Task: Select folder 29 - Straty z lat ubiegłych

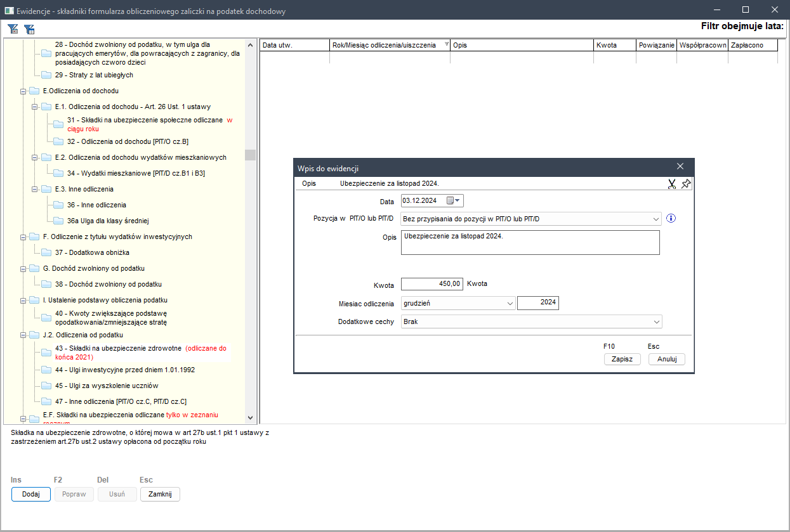Action: click(x=94, y=75)
